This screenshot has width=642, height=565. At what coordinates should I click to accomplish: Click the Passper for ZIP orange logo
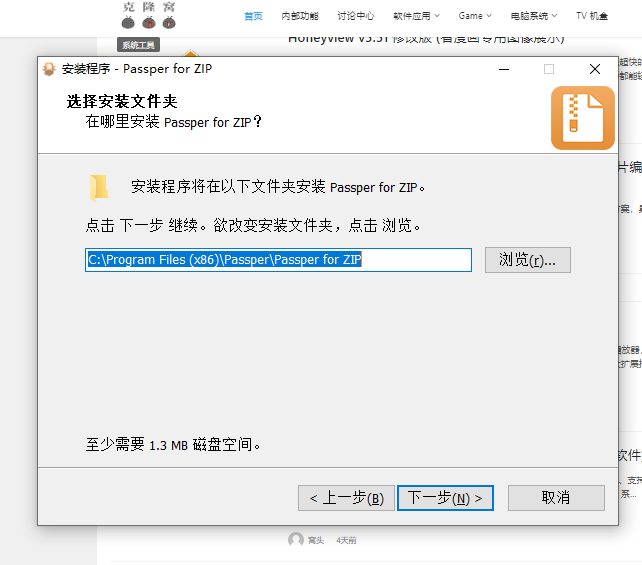pos(583,118)
